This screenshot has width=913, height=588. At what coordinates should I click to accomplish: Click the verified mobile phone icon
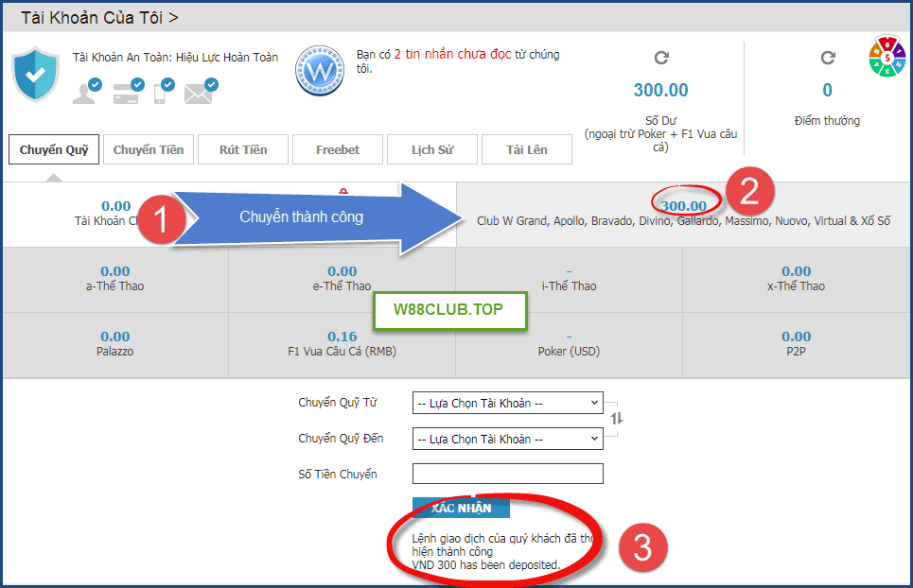pyautogui.click(x=163, y=92)
